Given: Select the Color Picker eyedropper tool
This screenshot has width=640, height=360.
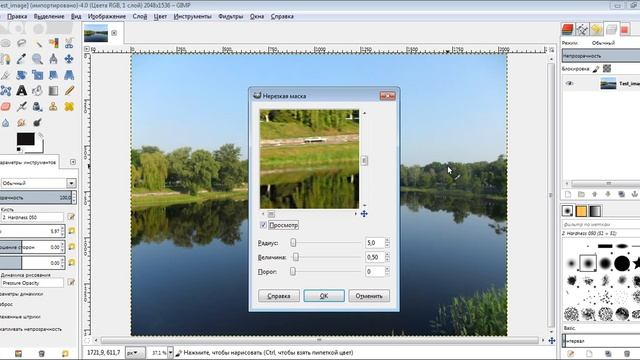Looking at the screenshot, I should 21,59.
